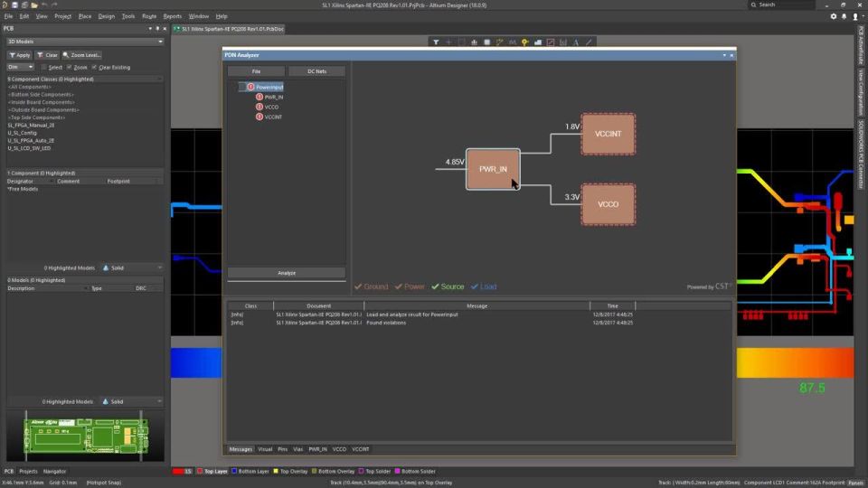The height and width of the screenshot is (488, 868).
Task: Click the Top Overlay color swatch
Action: pos(276,472)
